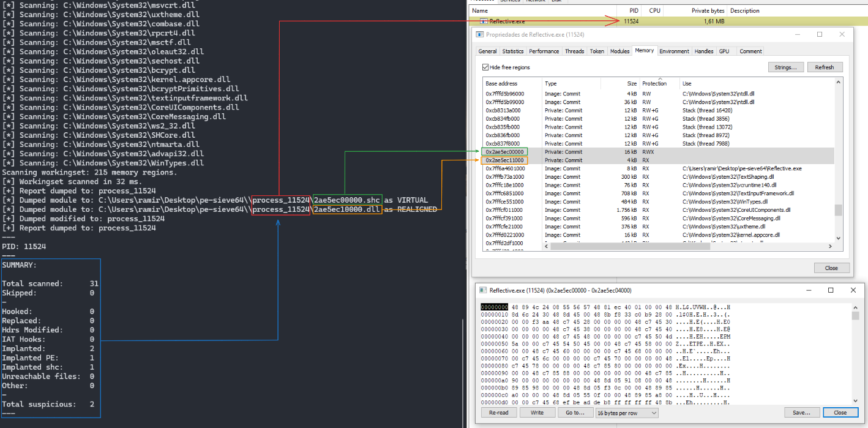Open the Threads tab

click(x=574, y=51)
